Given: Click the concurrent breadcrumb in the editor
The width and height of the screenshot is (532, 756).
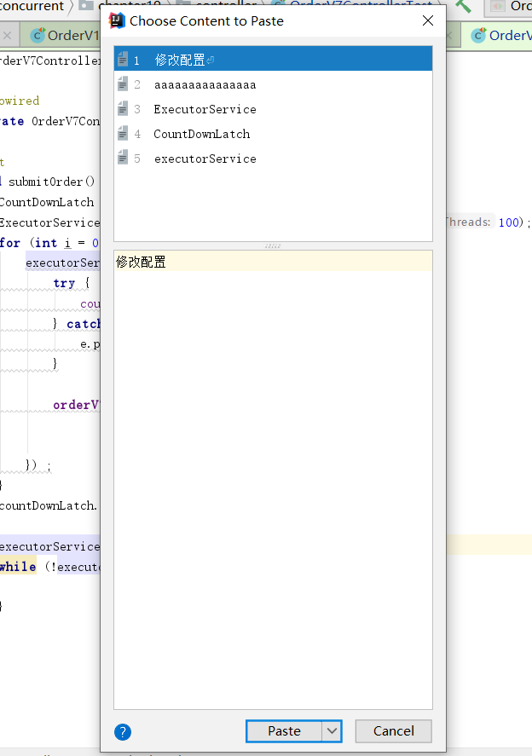Looking at the screenshot, I should click(x=32, y=6).
